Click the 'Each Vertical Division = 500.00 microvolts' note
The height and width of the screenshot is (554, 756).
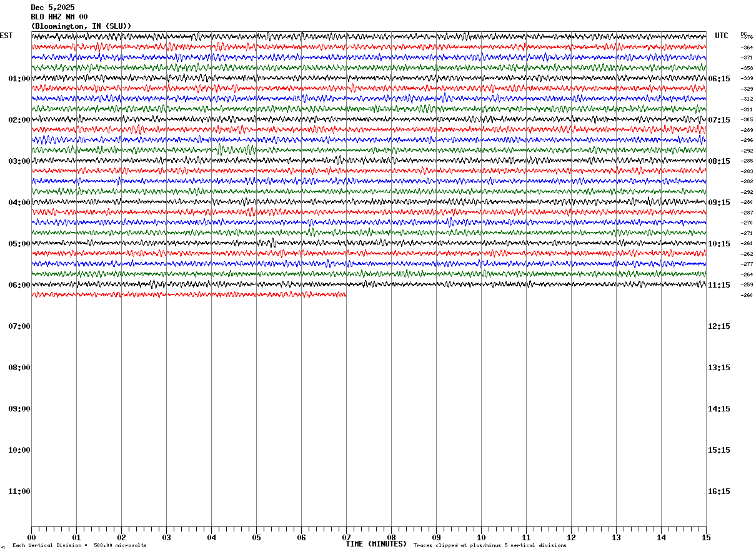point(80,546)
